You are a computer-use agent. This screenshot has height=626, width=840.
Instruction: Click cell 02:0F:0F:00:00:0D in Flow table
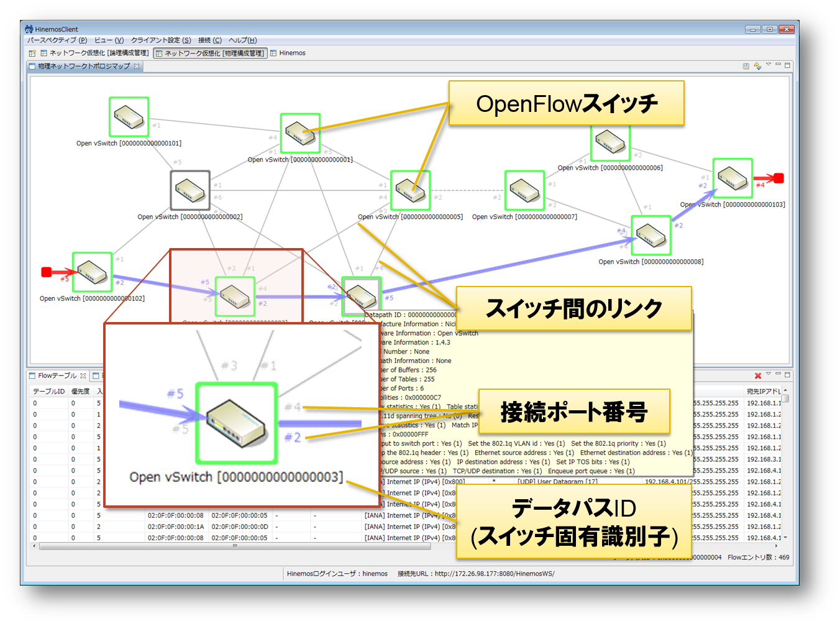[240, 527]
